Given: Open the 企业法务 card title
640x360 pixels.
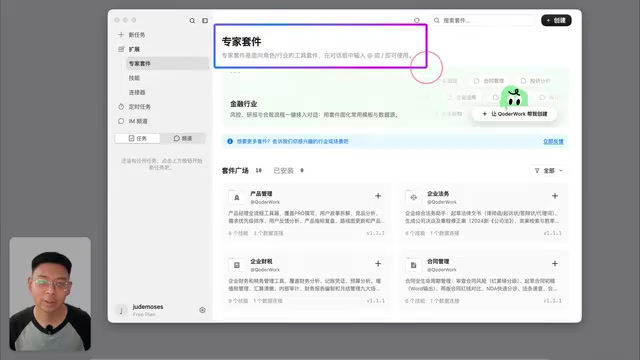Looking at the screenshot, I should point(438,194).
